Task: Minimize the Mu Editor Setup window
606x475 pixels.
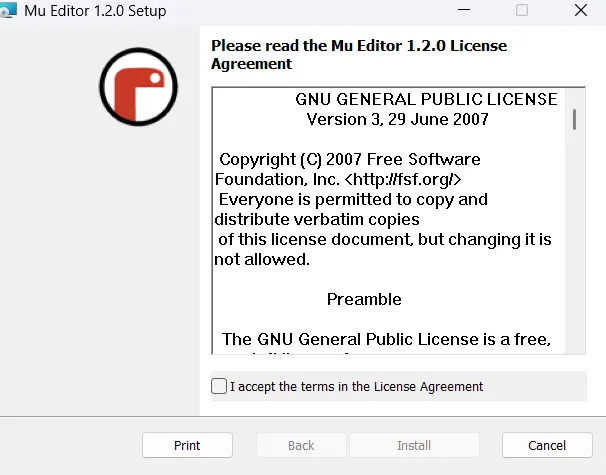Action: [464, 10]
